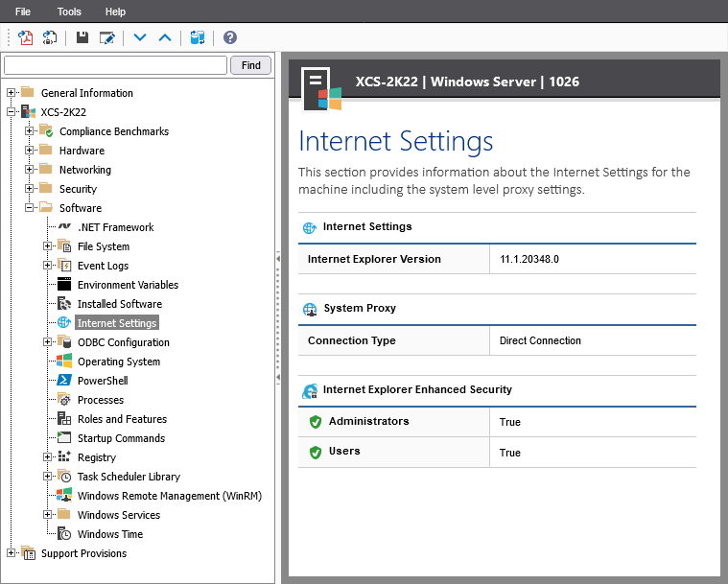Select Windows Services tree item

click(119, 515)
